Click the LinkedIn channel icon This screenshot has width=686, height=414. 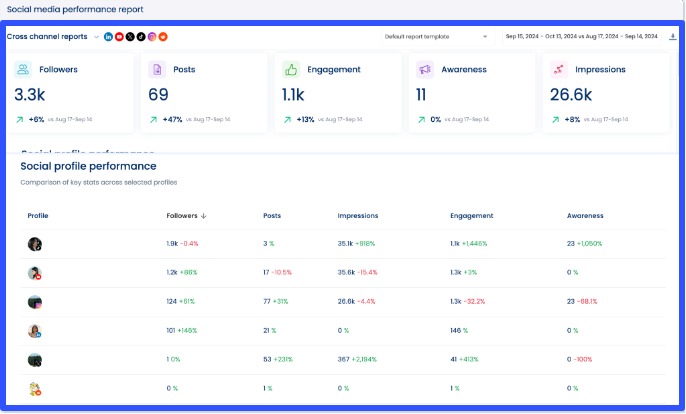click(108, 37)
